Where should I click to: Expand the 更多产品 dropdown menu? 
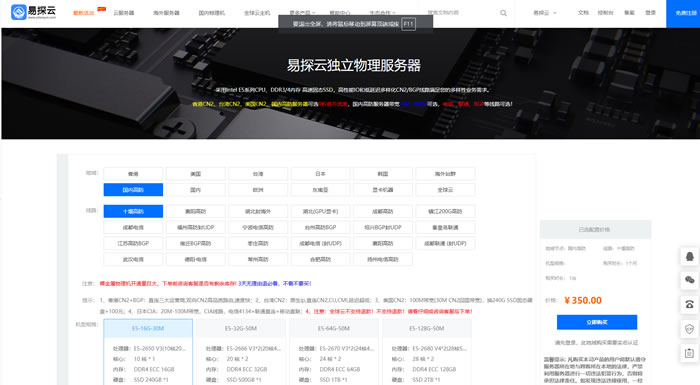coord(302,13)
